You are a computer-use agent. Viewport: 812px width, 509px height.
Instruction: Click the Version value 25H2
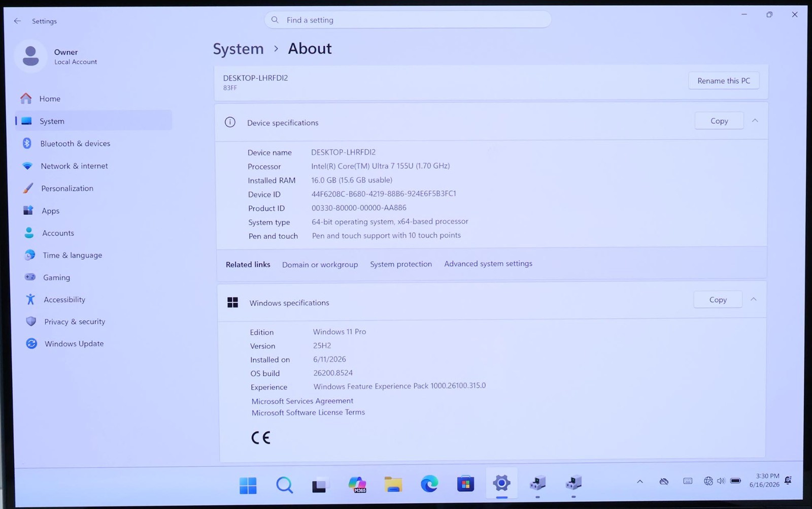coord(322,345)
